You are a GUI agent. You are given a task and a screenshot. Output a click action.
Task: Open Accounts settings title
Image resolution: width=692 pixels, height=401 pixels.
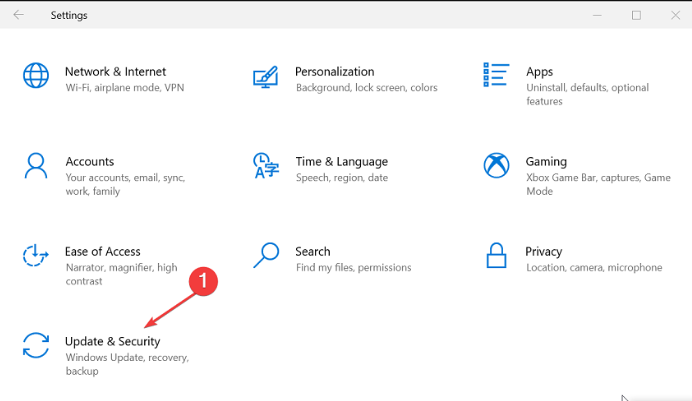click(90, 161)
